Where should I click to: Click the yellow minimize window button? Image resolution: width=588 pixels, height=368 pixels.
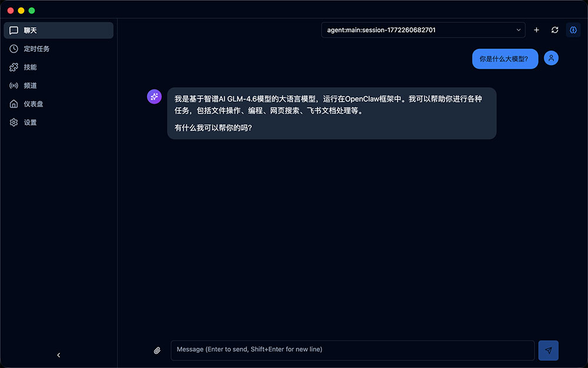(x=21, y=11)
